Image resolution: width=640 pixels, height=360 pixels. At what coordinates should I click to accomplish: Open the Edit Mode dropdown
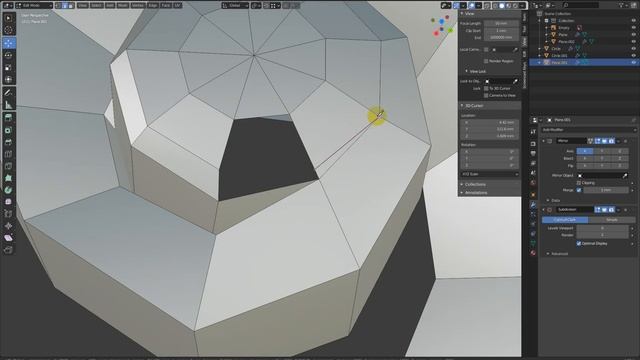[x=34, y=5]
